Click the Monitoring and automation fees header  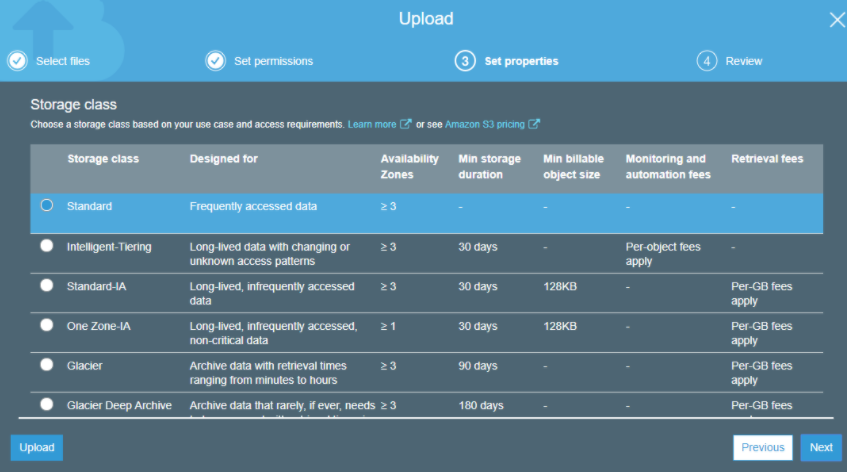(668, 167)
